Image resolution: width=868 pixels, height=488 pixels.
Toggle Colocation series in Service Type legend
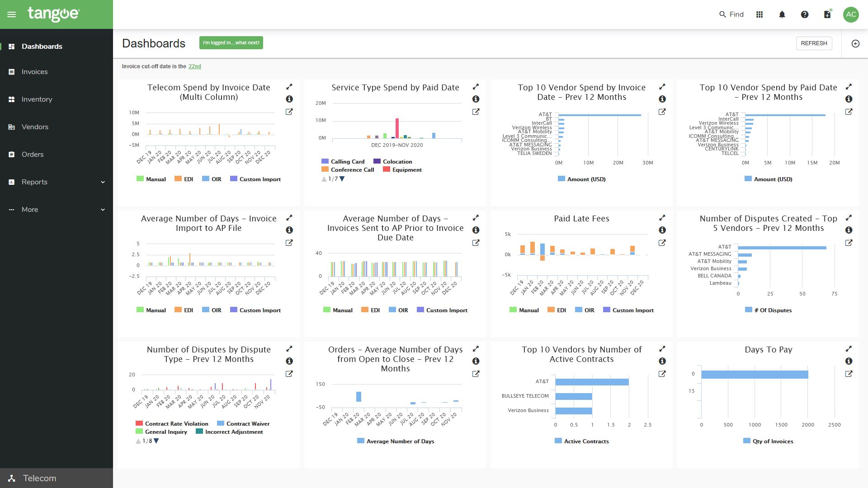click(x=392, y=161)
